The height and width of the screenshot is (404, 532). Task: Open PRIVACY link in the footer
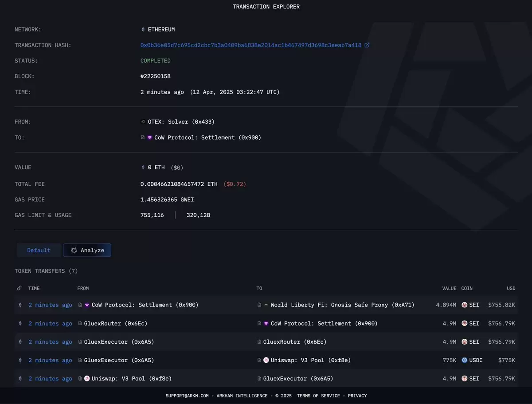[x=357, y=396]
